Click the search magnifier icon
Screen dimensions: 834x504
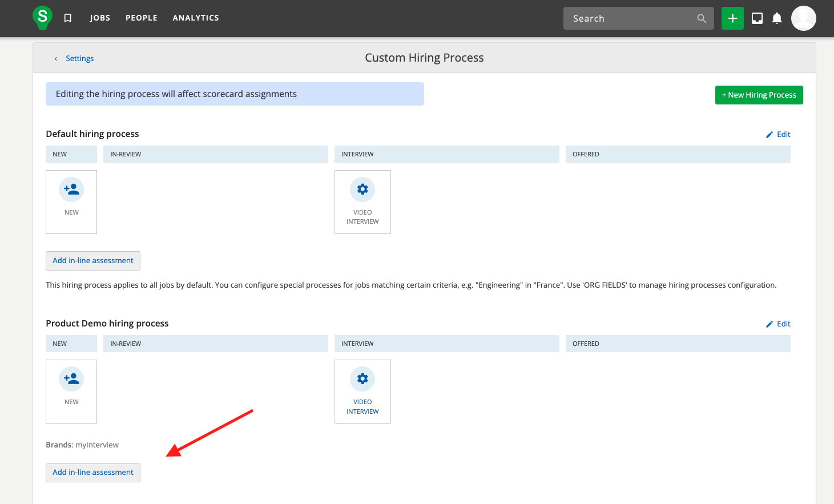[702, 19]
